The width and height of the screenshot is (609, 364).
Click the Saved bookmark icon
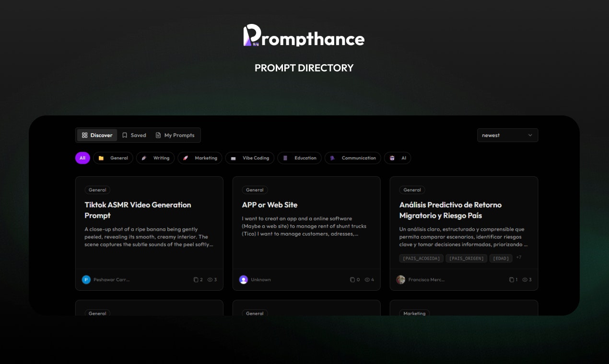(125, 135)
